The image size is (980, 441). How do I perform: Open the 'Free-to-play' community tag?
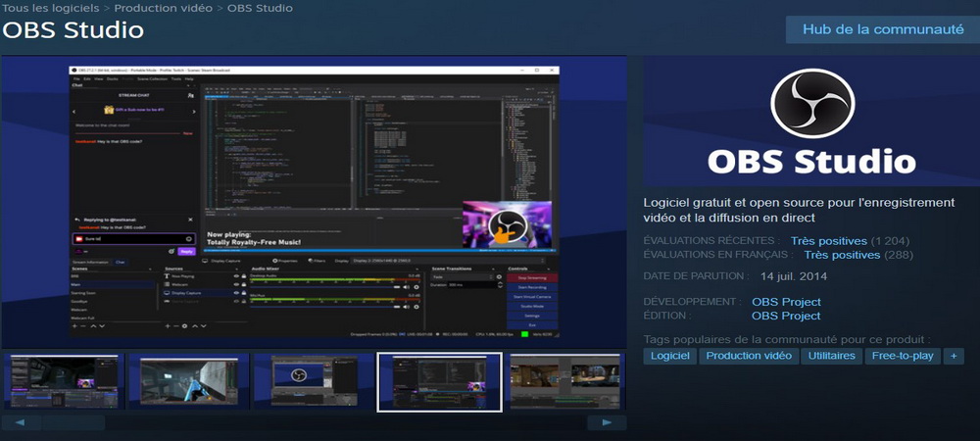click(902, 356)
